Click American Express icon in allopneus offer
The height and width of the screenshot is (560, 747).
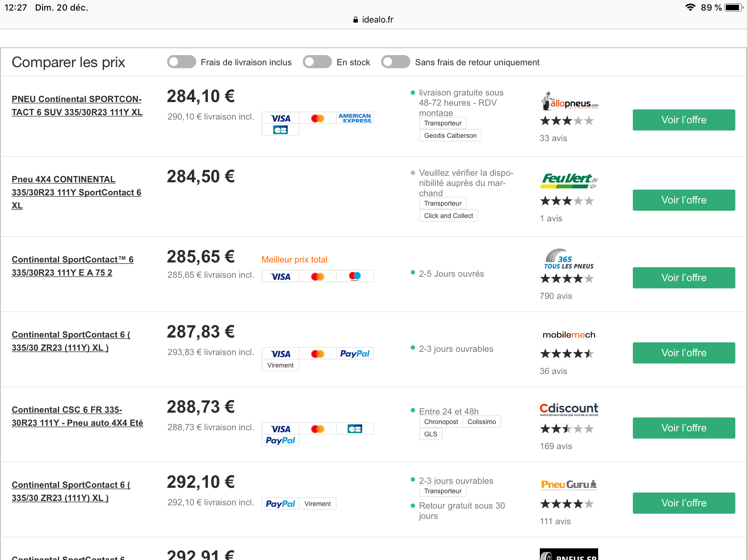click(x=355, y=118)
